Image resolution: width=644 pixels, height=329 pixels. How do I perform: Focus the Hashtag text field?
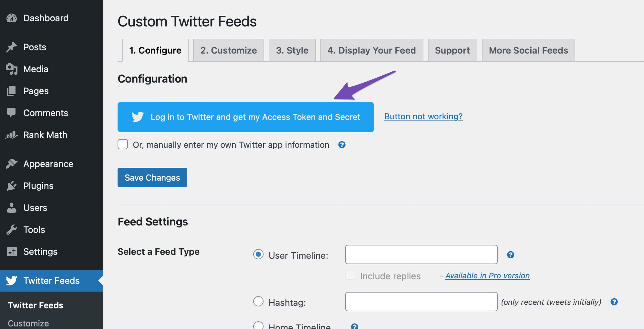click(421, 302)
